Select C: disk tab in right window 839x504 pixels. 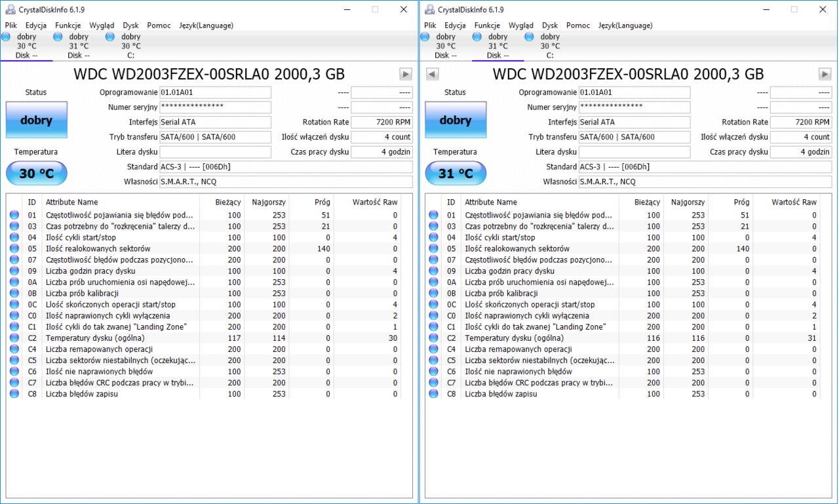click(550, 46)
